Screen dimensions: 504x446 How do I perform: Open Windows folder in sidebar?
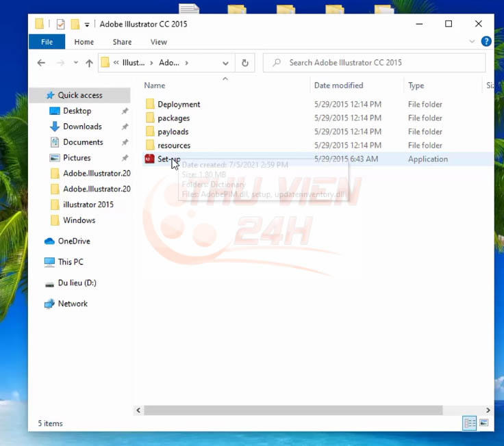pos(79,220)
